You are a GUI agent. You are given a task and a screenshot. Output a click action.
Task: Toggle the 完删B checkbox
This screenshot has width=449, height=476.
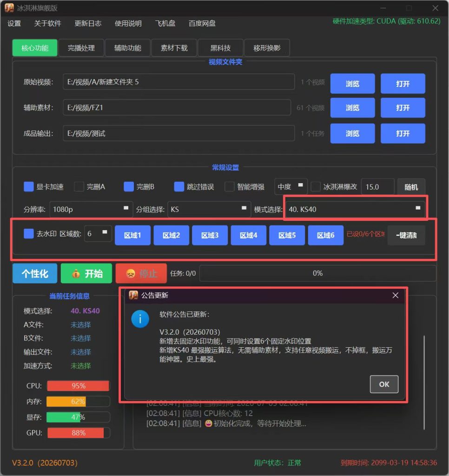pyautogui.click(x=129, y=187)
